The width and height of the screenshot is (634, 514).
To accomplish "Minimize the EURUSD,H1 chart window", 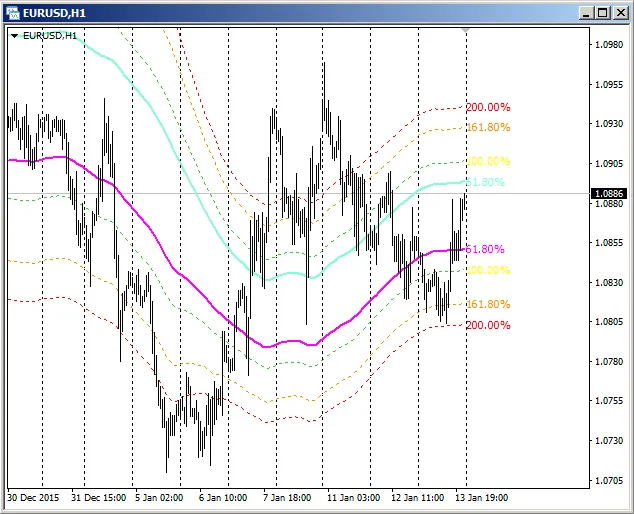I will 584,12.
